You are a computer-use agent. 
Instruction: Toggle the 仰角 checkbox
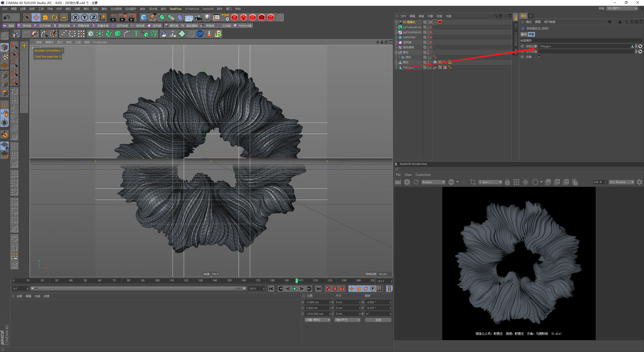pos(540,57)
